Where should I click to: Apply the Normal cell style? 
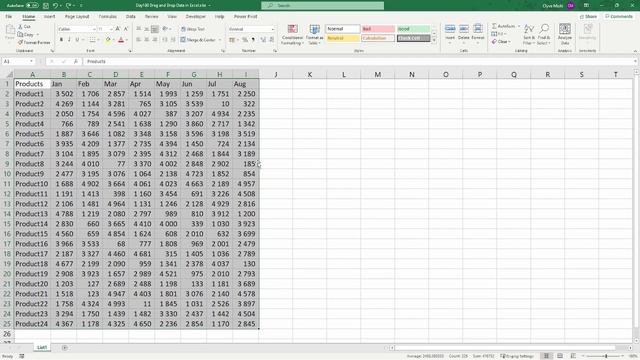pos(343,29)
